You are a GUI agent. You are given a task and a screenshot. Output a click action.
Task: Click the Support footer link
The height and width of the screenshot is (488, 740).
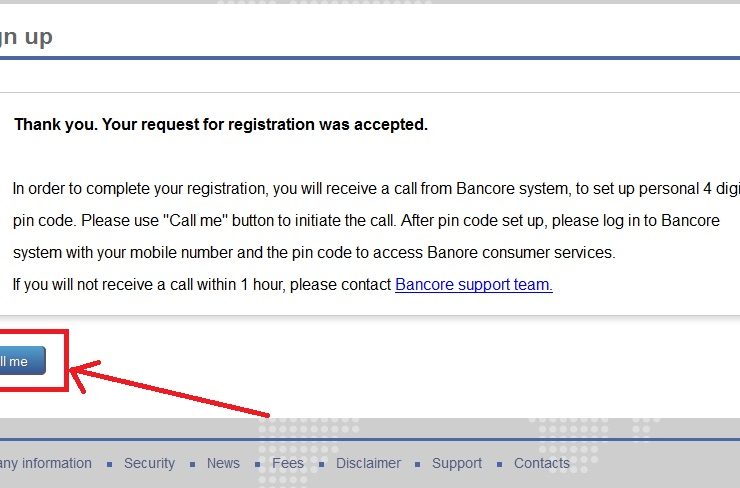point(457,463)
